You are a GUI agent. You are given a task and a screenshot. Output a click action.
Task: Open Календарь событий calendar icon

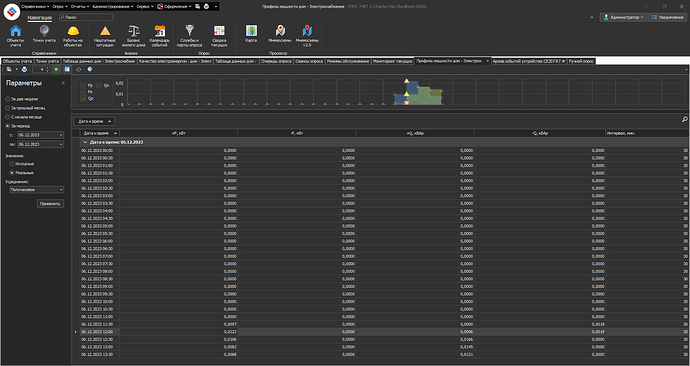160,31
